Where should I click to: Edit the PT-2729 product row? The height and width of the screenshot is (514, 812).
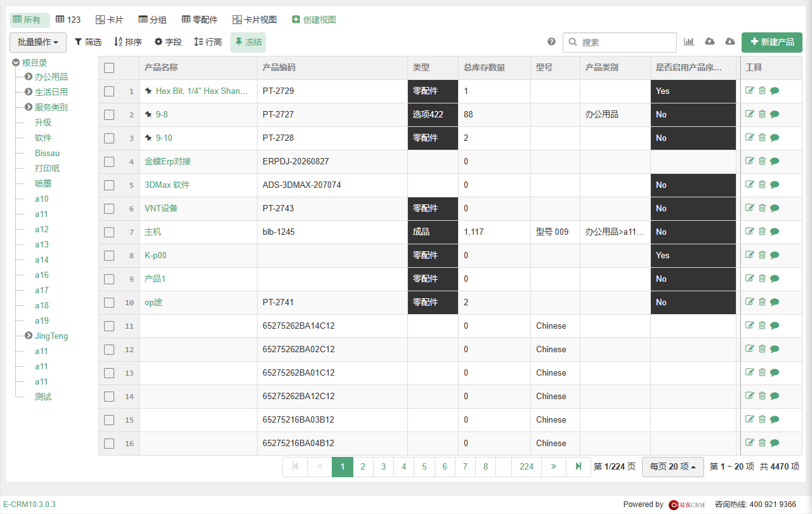pos(750,91)
